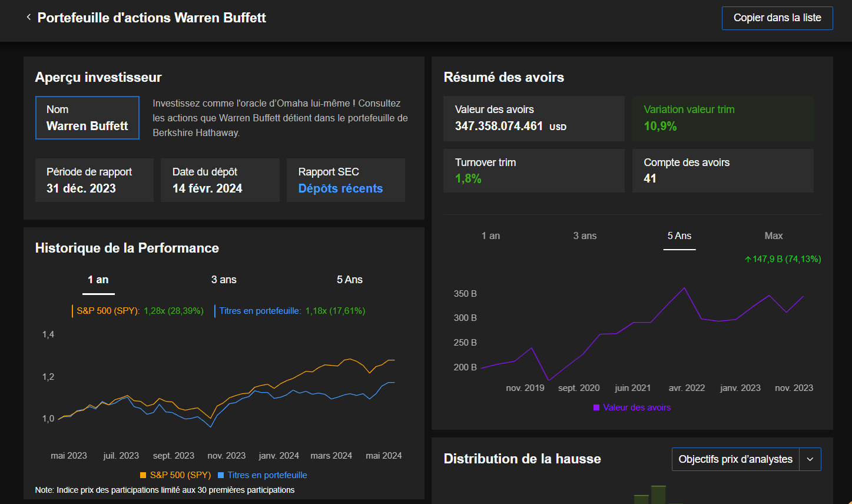Click the mai 2024 axis label
The width and height of the screenshot is (852, 504).
[x=384, y=456]
